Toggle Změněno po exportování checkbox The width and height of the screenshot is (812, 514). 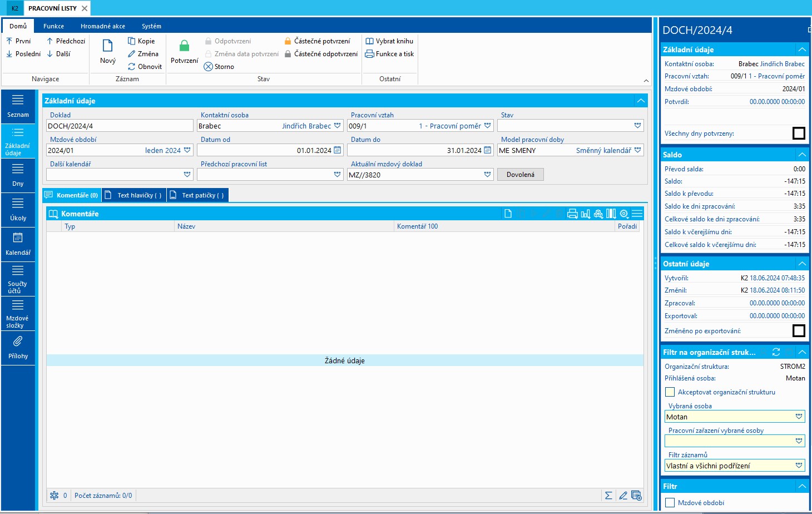point(799,330)
